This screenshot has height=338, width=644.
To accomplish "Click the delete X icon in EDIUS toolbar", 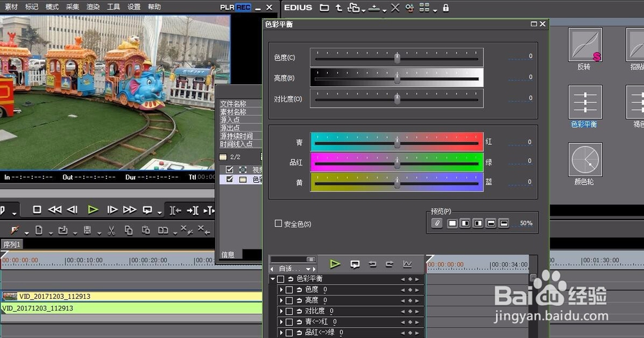I will coord(395,7).
